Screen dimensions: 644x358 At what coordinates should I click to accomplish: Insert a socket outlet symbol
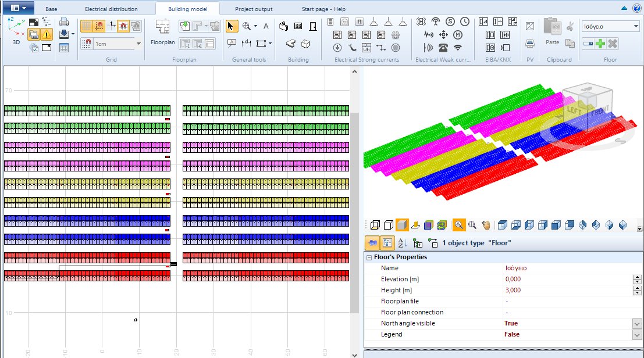[345, 22]
